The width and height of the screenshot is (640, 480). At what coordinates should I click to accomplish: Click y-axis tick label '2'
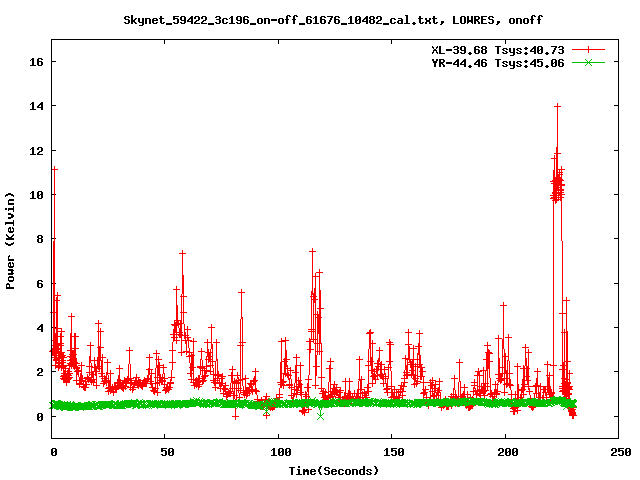(40, 372)
